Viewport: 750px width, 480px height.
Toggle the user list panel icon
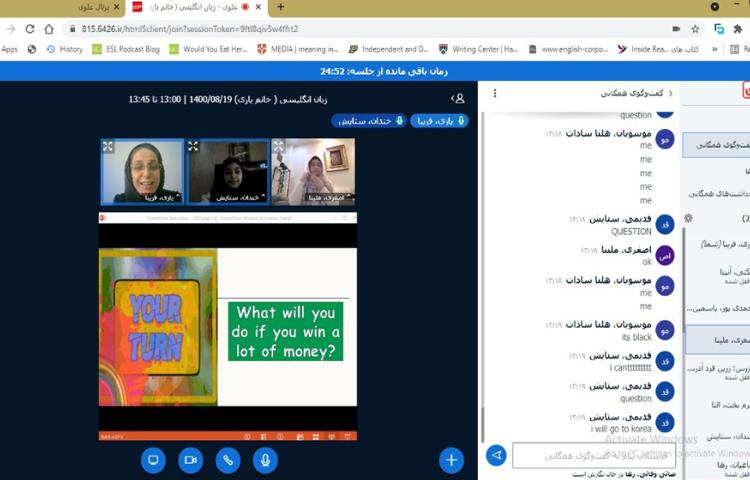[458, 98]
